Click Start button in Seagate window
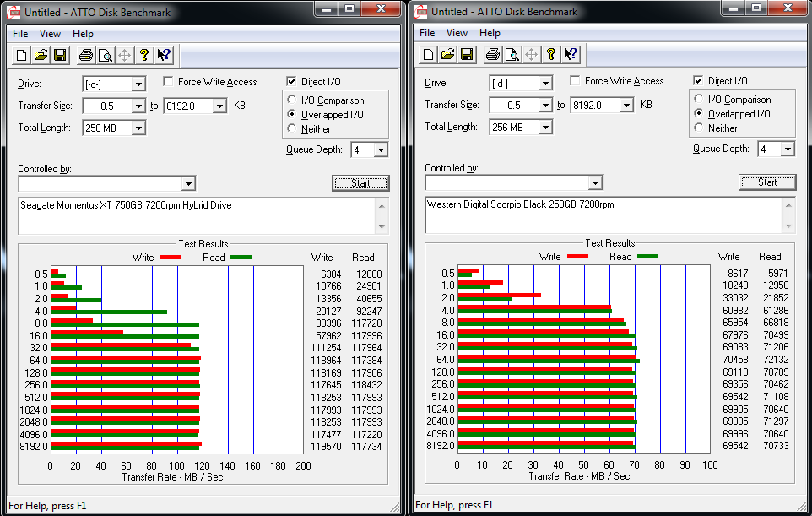 (360, 183)
